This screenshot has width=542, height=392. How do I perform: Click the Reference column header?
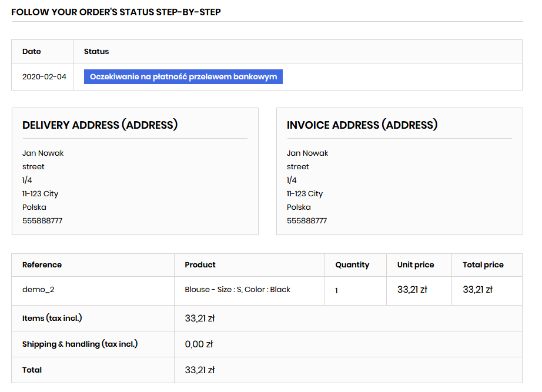tap(42, 265)
